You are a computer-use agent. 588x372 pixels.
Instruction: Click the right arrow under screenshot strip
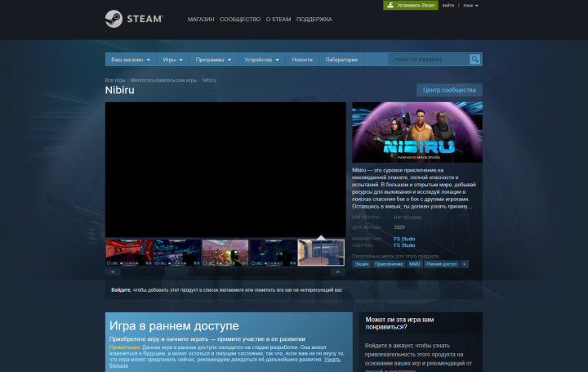338,271
